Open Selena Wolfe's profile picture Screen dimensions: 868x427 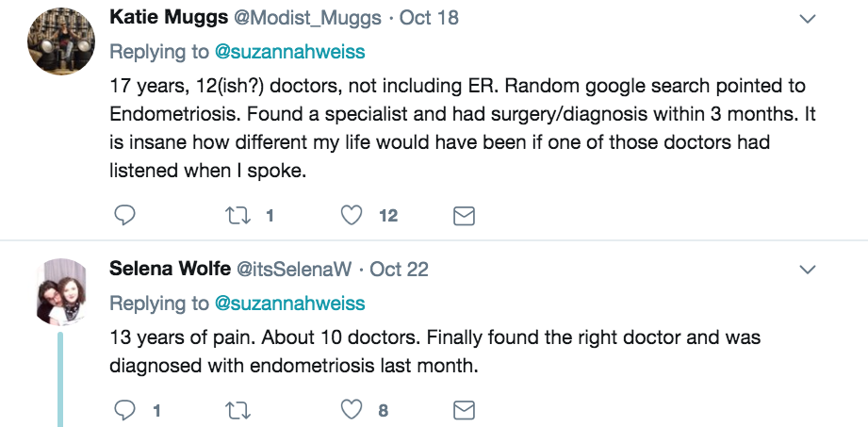coord(61,292)
